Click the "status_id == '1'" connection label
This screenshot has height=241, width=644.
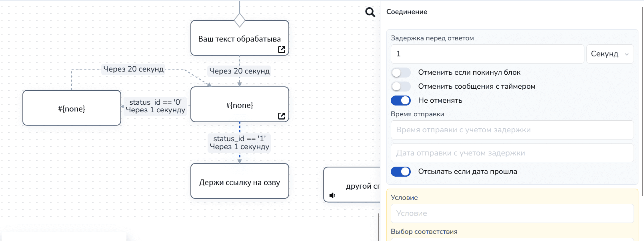[x=239, y=139]
